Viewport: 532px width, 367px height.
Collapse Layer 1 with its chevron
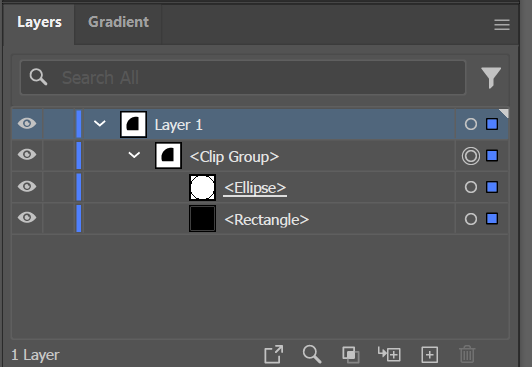100,123
